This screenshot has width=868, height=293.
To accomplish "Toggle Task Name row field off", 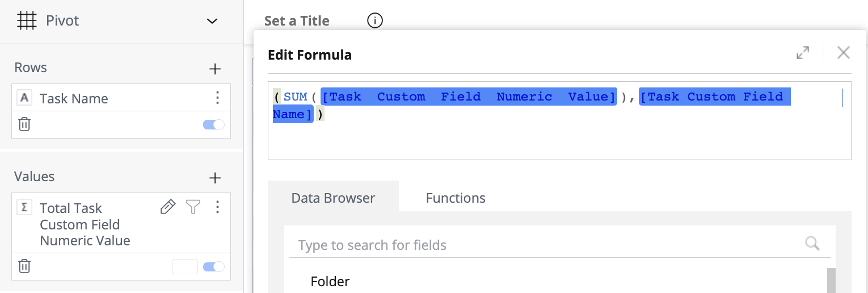I will click(214, 124).
